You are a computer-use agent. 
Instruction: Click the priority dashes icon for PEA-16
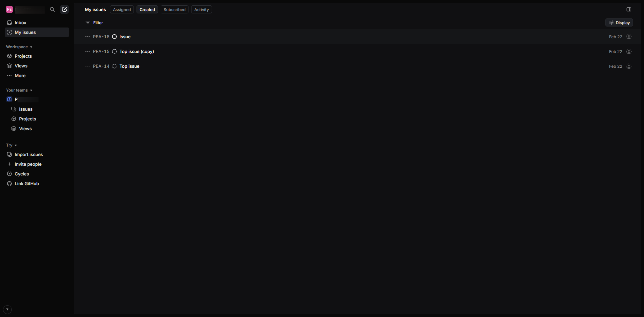tap(88, 37)
